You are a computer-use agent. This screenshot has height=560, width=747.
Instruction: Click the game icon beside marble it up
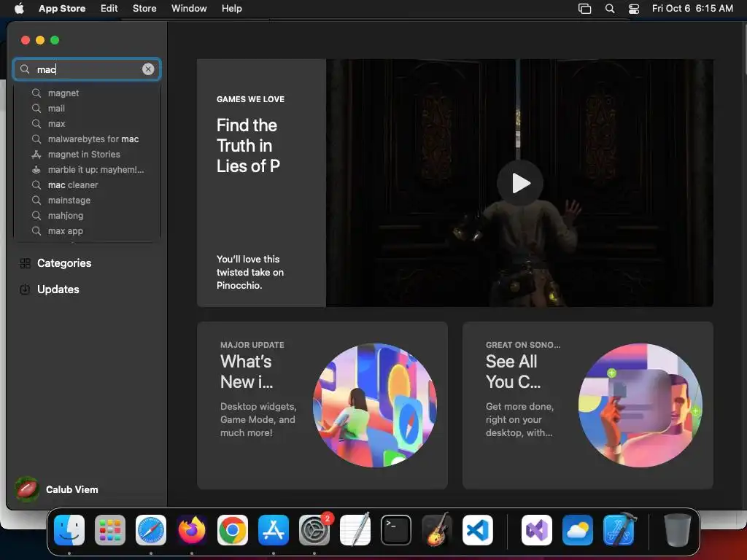point(36,169)
